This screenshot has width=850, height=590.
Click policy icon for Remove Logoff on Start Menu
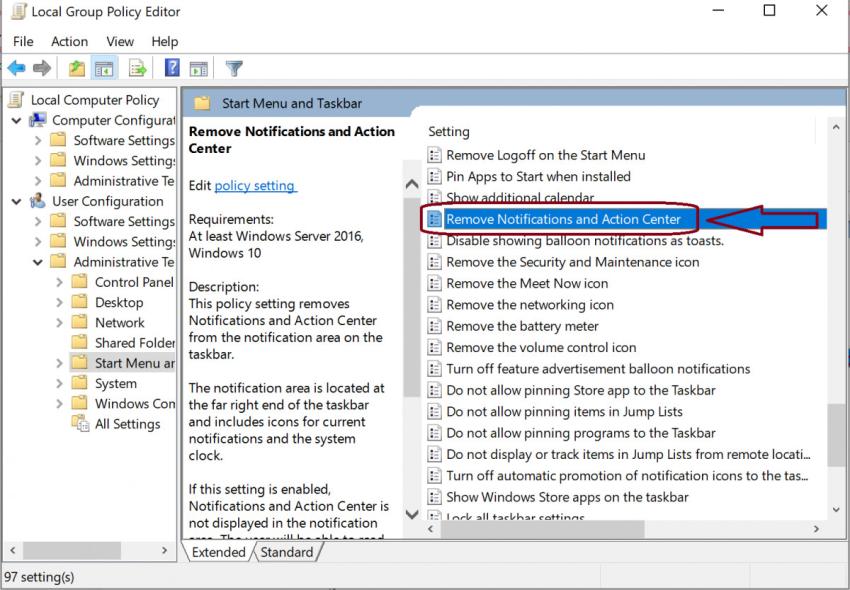point(434,155)
